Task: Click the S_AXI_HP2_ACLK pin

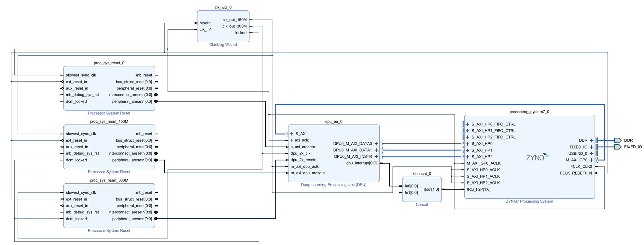Action: click(483, 183)
